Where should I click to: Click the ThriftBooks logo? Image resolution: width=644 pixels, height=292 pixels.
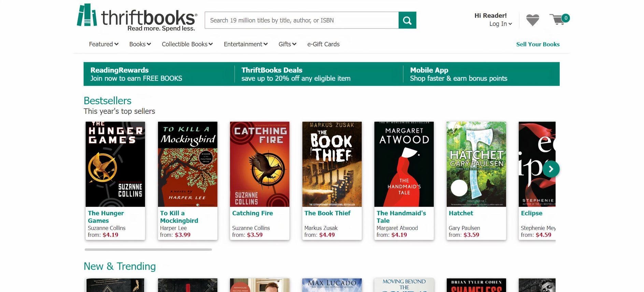tap(137, 18)
